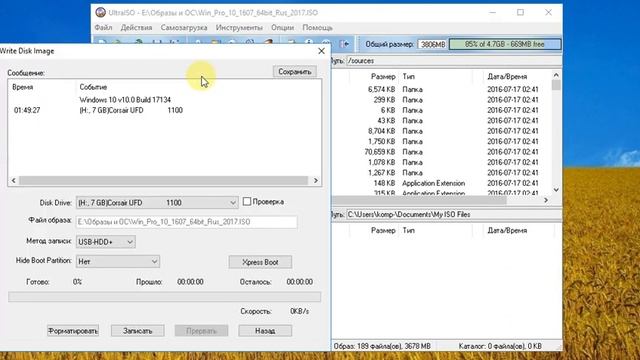Click the Прервать button
The height and width of the screenshot is (360, 640).
point(201,331)
